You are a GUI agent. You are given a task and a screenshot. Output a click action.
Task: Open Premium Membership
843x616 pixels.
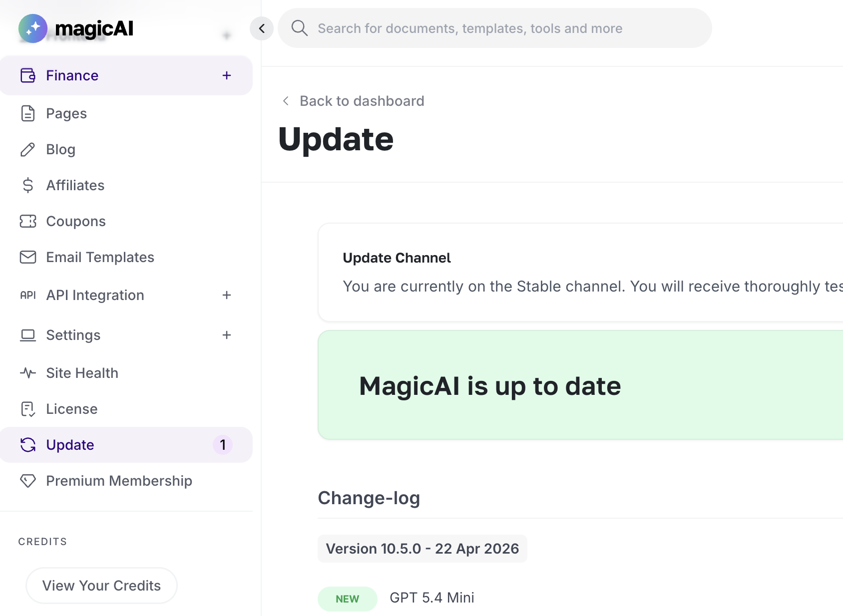(x=126, y=481)
